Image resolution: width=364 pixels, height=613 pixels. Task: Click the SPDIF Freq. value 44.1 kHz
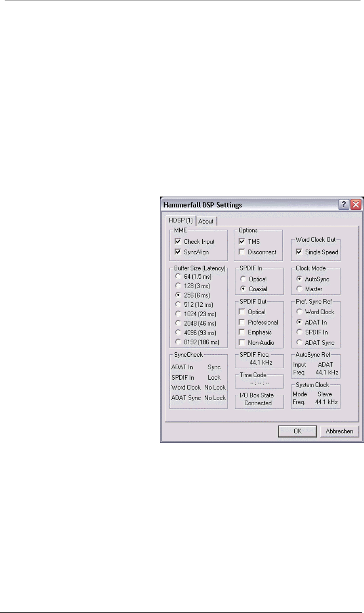click(x=261, y=363)
